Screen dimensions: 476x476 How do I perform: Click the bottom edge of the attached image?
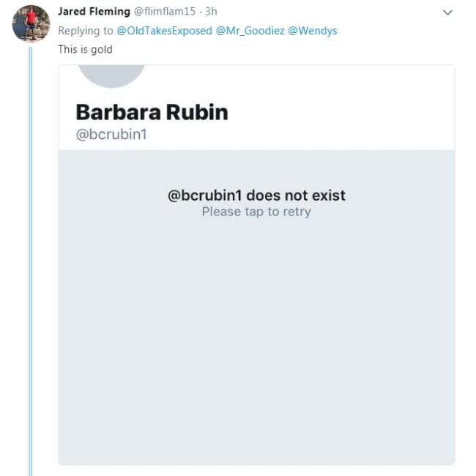(x=256, y=461)
